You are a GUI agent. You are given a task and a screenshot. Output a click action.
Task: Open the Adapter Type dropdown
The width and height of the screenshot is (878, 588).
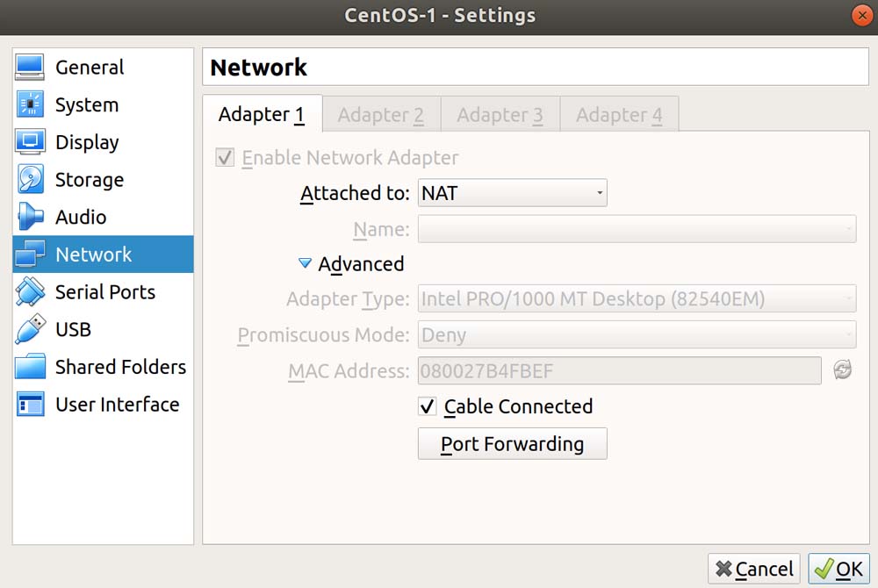pos(637,299)
